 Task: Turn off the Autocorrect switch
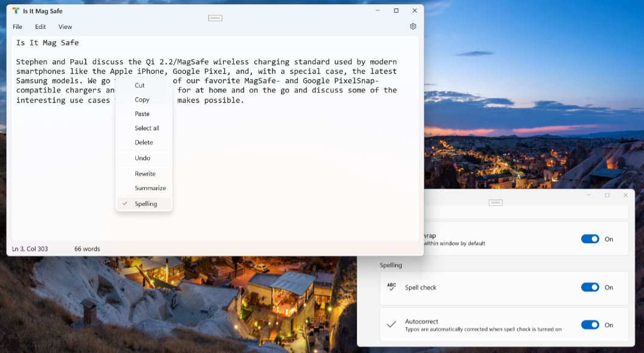tap(590, 325)
